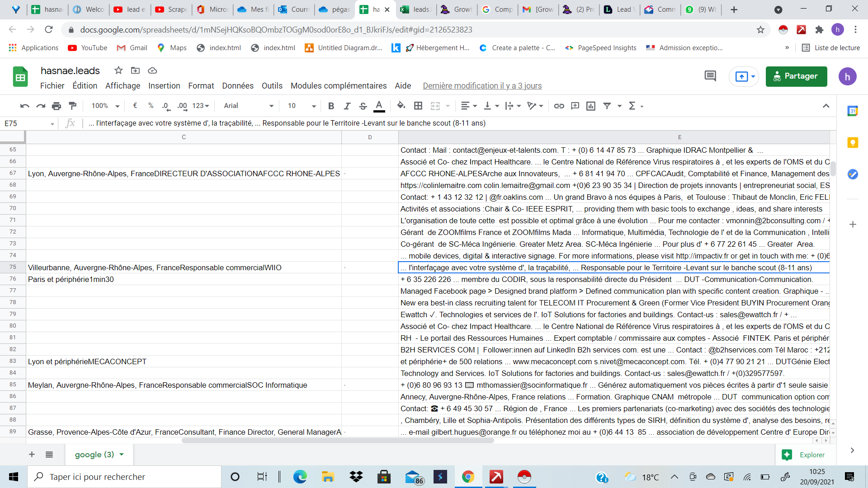Click the green Partager button

[x=796, y=76]
